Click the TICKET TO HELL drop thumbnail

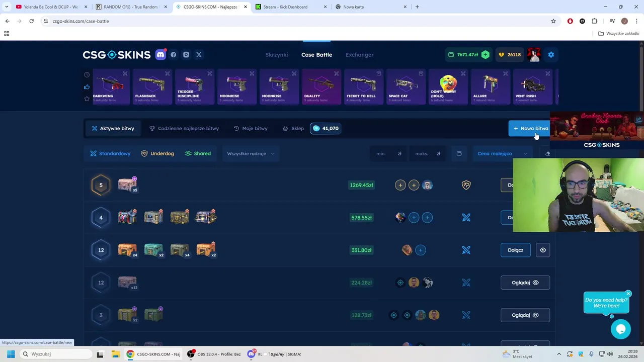click(363, 87)
